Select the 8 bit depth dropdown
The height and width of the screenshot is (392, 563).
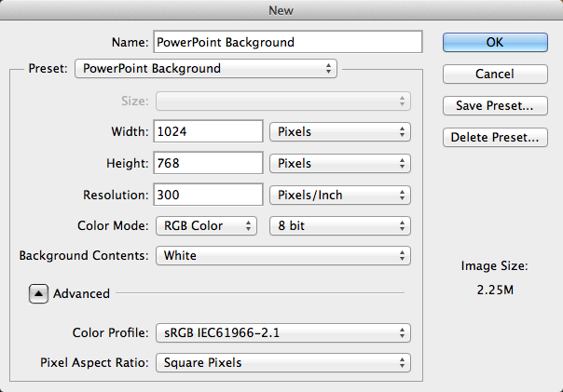(x=339, y=225)
